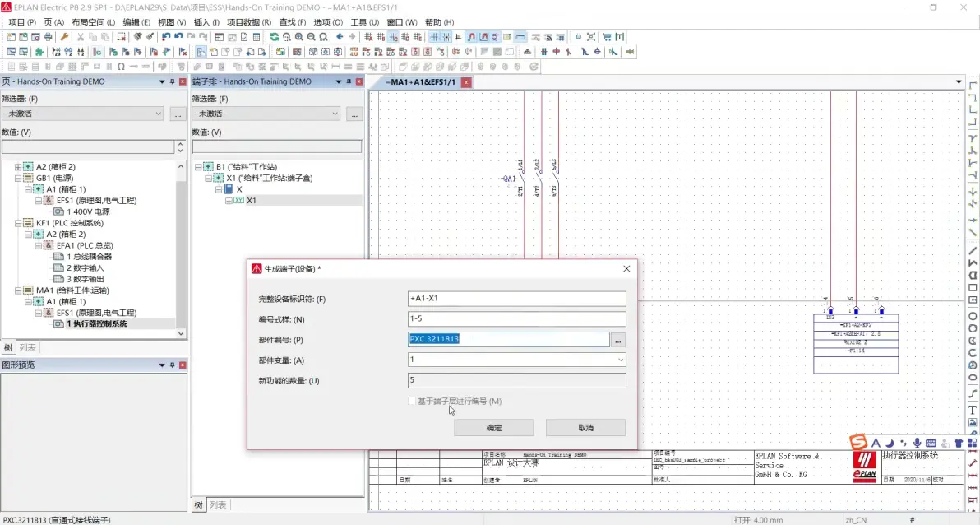Click the 新功能的数量 input field
Image resolution: width=980 pixels, height=525 pixels.
[517, 380]
